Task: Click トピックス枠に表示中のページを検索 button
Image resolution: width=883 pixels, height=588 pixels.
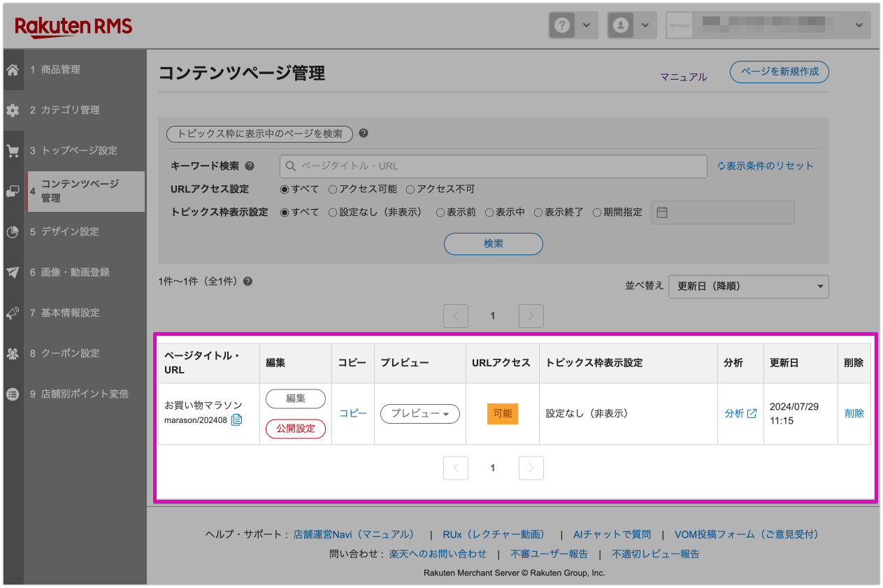Action: point(259,134)
